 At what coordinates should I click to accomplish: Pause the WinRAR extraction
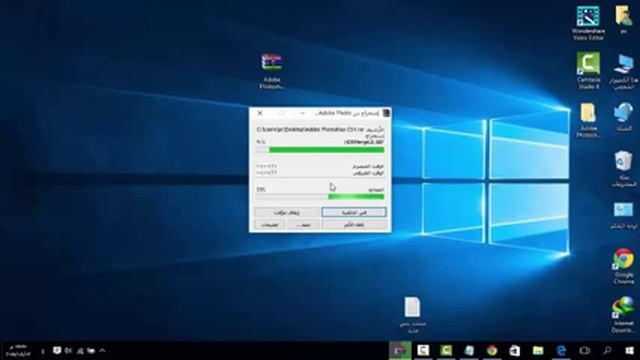click(287, 212)
